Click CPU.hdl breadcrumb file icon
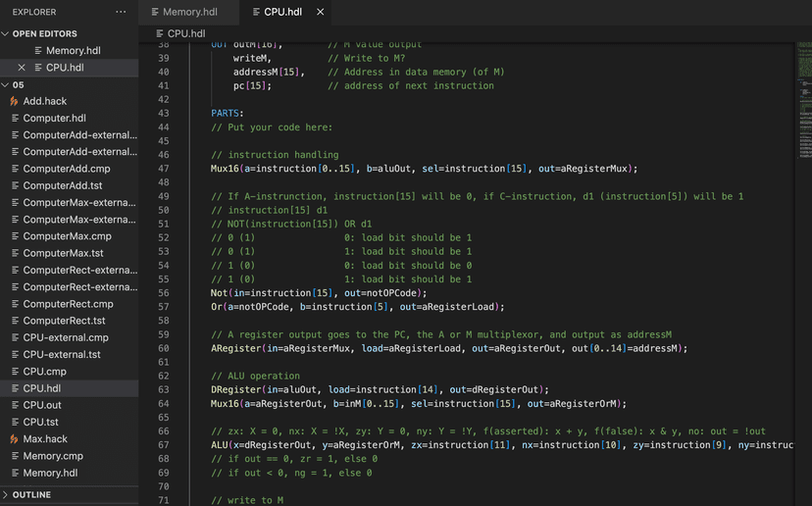This screenshot has height=506, width=812. click(x=159, y=33)
